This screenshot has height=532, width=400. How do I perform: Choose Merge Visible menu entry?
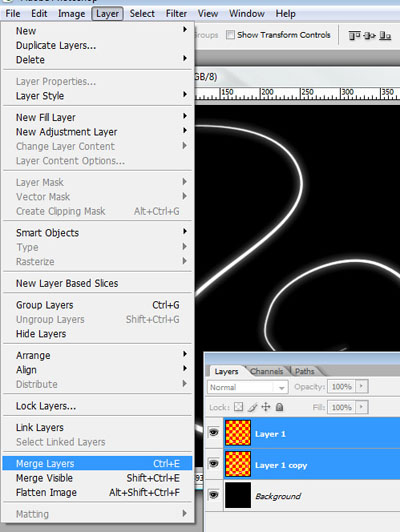[x=97, y=478]
